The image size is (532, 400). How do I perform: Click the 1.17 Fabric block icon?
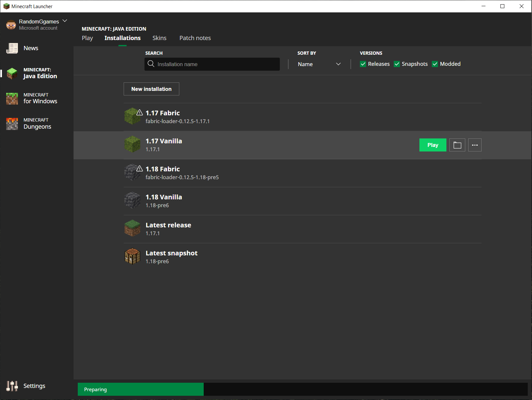pos(132,116)
